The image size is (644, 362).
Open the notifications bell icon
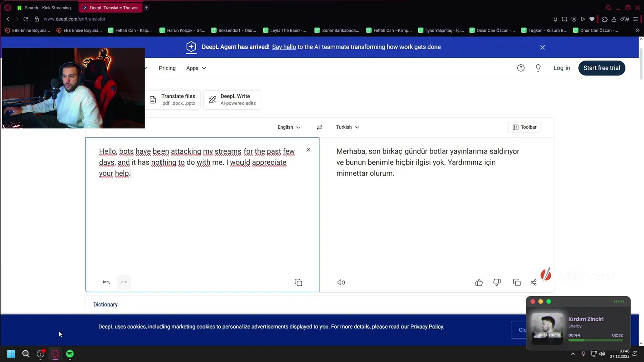coord(635,354)
